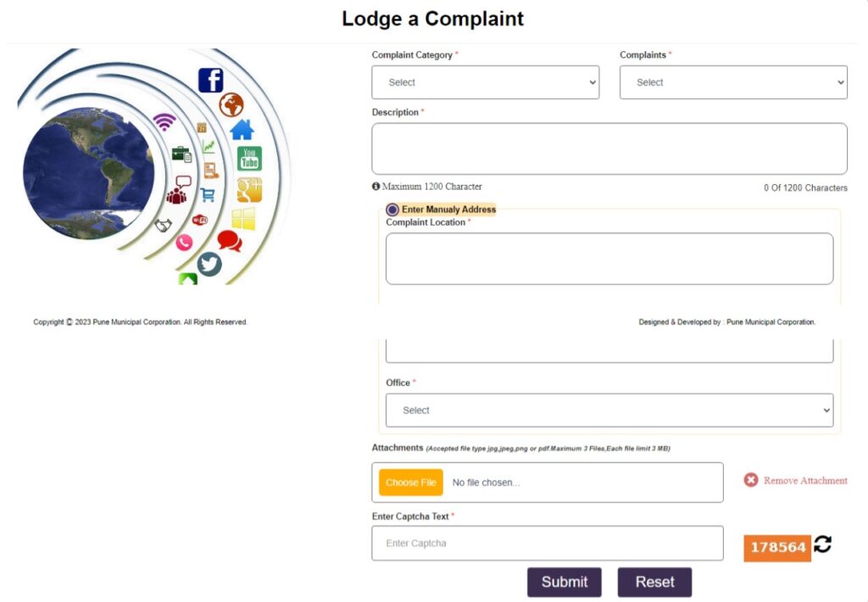Click inside the Description text area

point(609,149)
